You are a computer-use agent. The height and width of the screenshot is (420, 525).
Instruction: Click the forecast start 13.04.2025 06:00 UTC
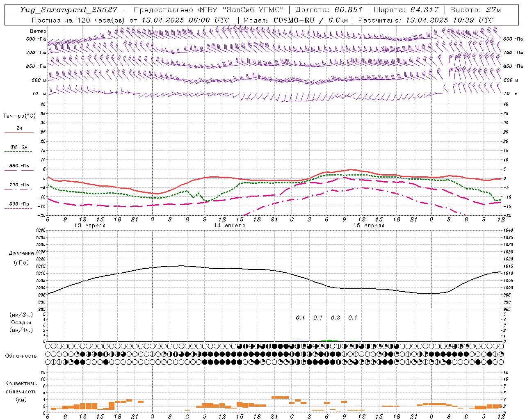tap(185, 20)
